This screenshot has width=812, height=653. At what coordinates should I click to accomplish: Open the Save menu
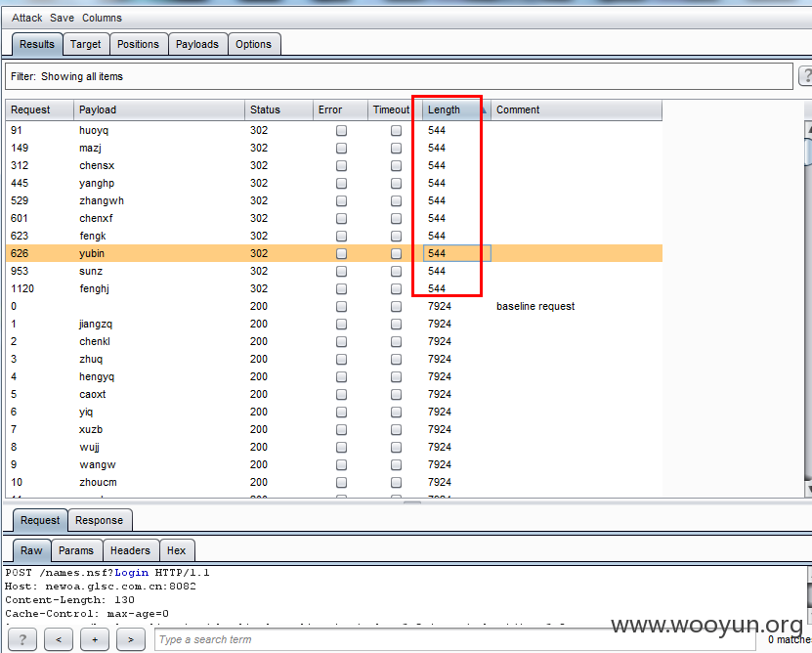(x=62, y=18)
